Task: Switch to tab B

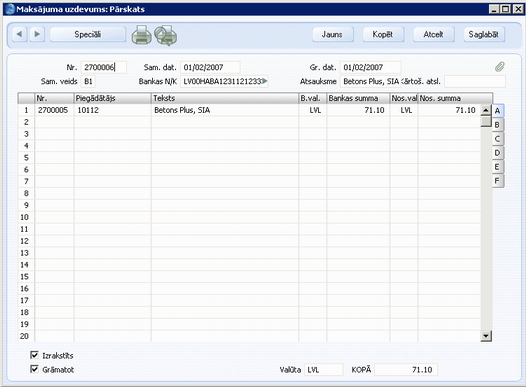Action: pyautogui.click(x=497, y=125)
